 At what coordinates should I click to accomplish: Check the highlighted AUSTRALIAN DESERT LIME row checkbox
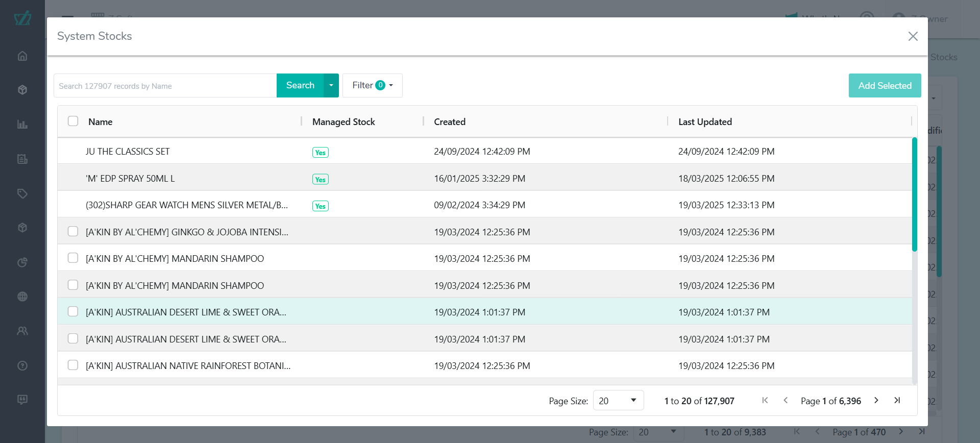[x=73, y=311]
